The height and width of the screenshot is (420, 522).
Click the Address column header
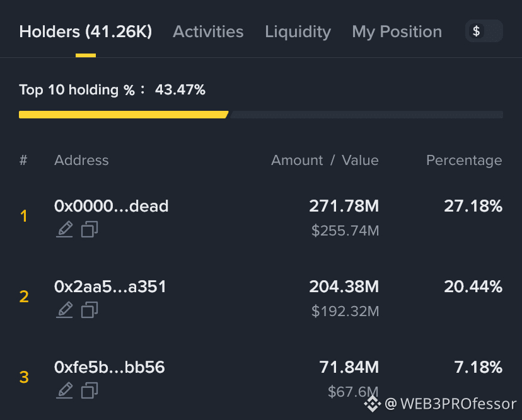[81, 161]
